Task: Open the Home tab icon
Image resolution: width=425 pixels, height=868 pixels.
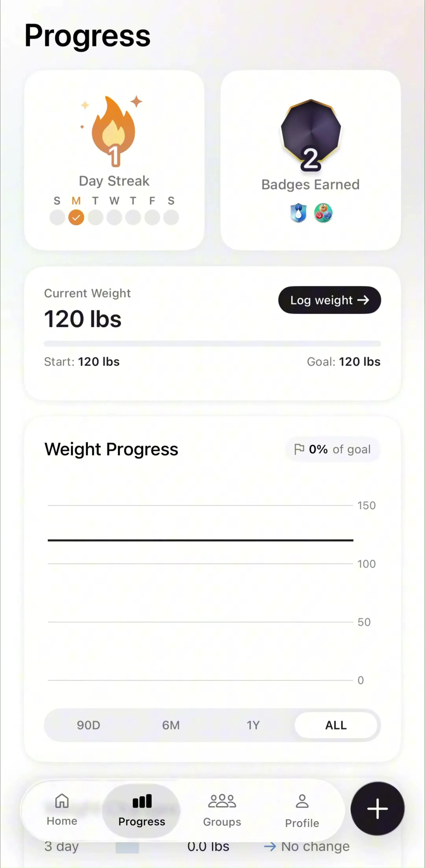Action: click(62, 801)
